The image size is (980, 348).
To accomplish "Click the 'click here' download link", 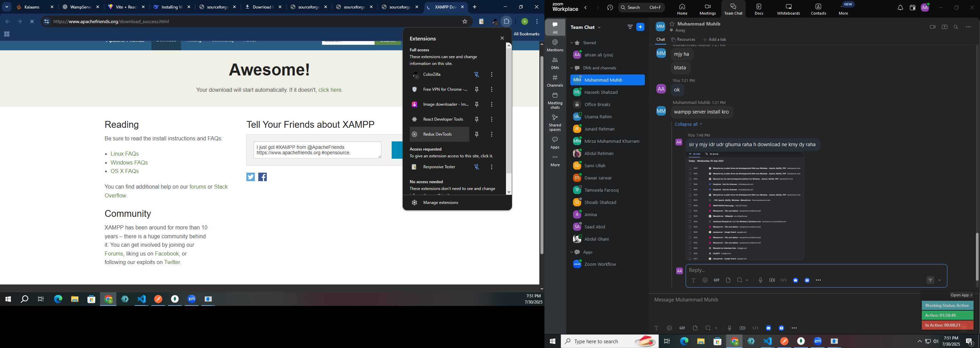I will point(330,90).
